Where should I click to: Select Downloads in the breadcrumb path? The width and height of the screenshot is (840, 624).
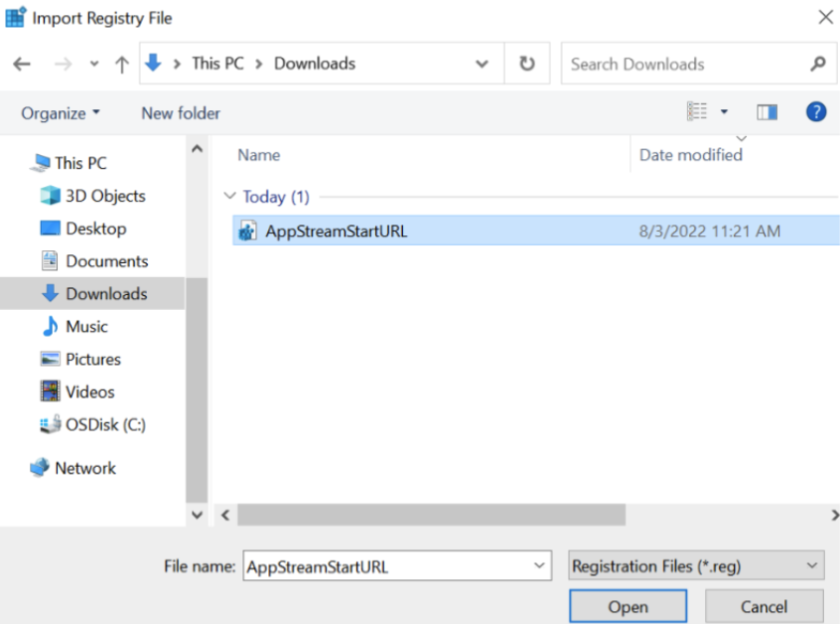pos(315,64)
